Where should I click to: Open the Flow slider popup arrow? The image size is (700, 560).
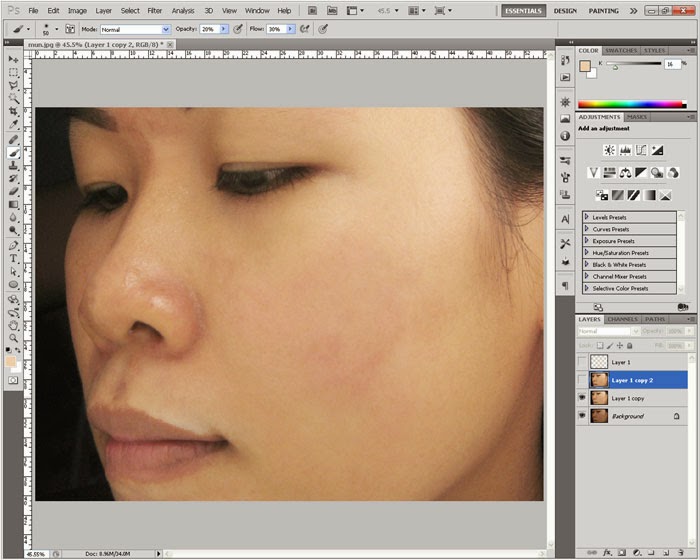click(x=291, y=29)
